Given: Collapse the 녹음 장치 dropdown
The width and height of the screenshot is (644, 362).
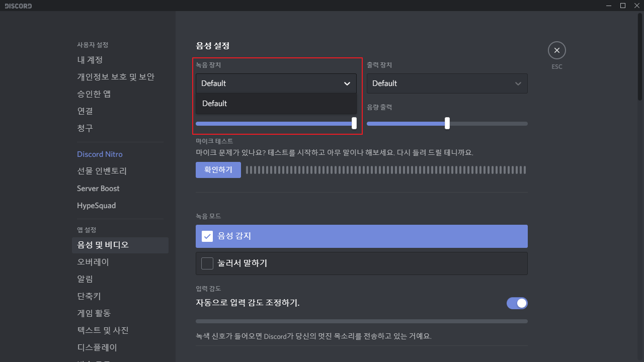Looking at the screenshot, I should point(276,83).
